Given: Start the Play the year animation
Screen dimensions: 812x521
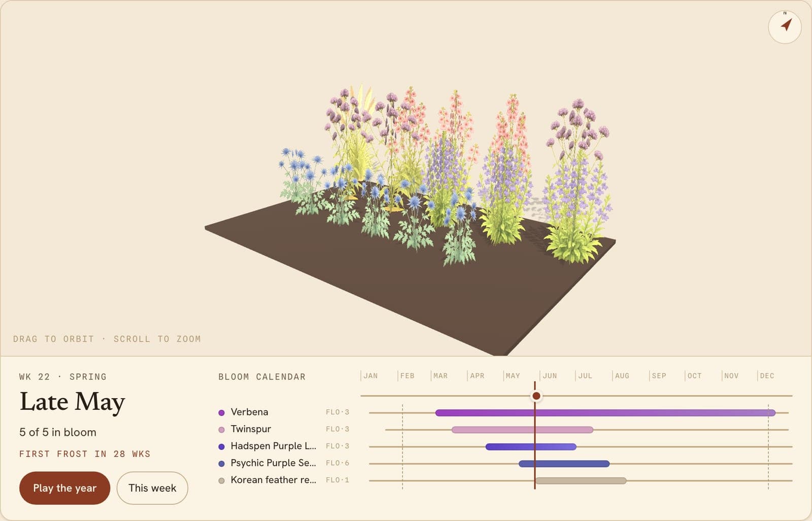Looking at the screenshot, I should pyautogui.click(x=64, y=488).
